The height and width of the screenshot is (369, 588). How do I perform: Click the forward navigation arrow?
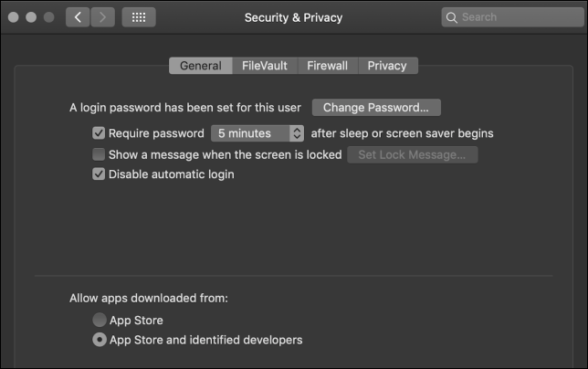coord(102,17)
